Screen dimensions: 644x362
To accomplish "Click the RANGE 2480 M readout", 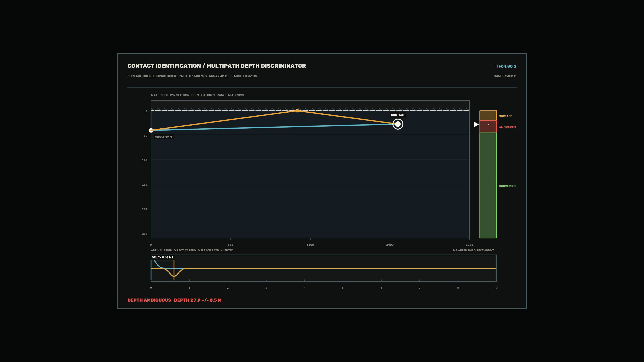I will [x=505, y=76].
